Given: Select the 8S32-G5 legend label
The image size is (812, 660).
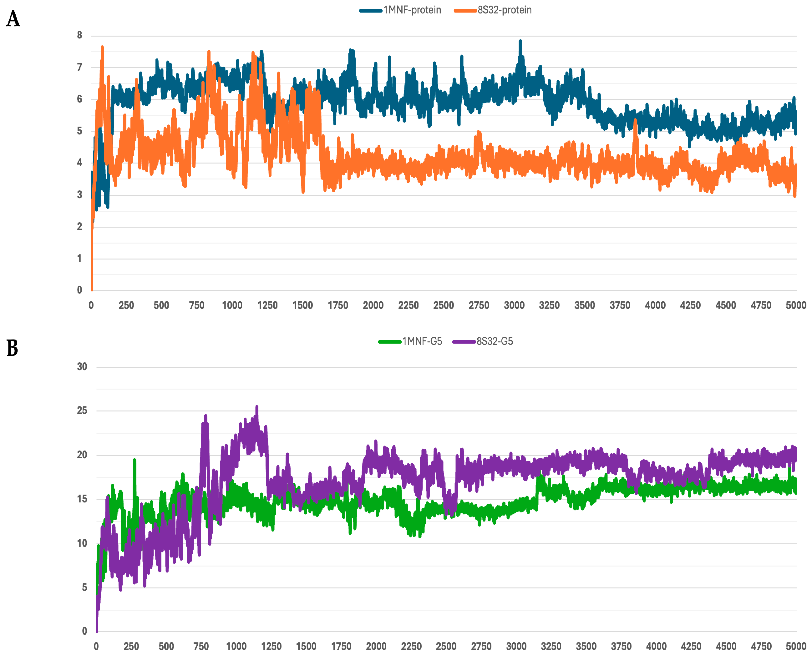Looking at the screenshot, I should 495,341.
